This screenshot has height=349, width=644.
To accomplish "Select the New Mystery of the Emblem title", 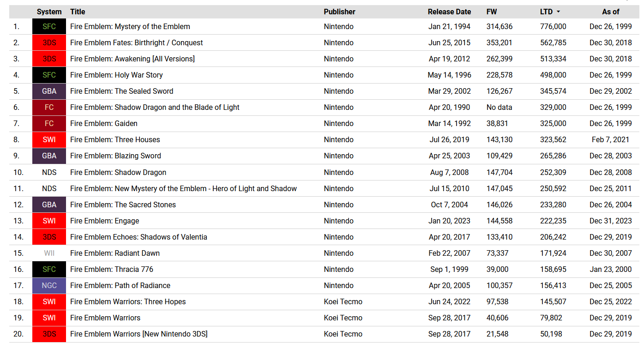I will tap(183, 189).
